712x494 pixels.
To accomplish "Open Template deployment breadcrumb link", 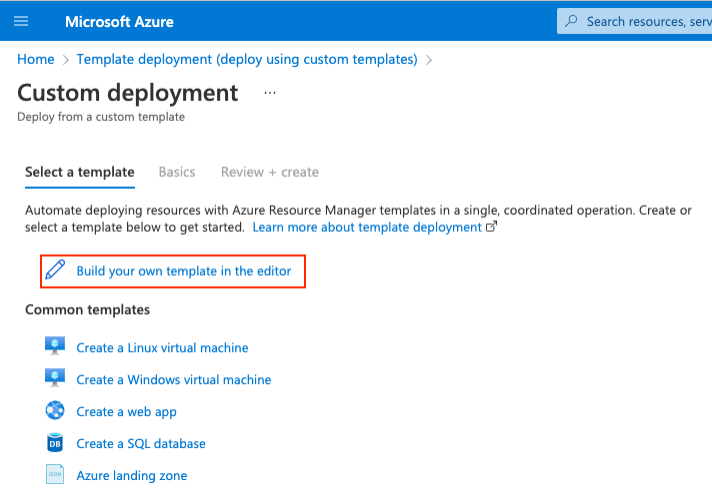I will [247, 59].
